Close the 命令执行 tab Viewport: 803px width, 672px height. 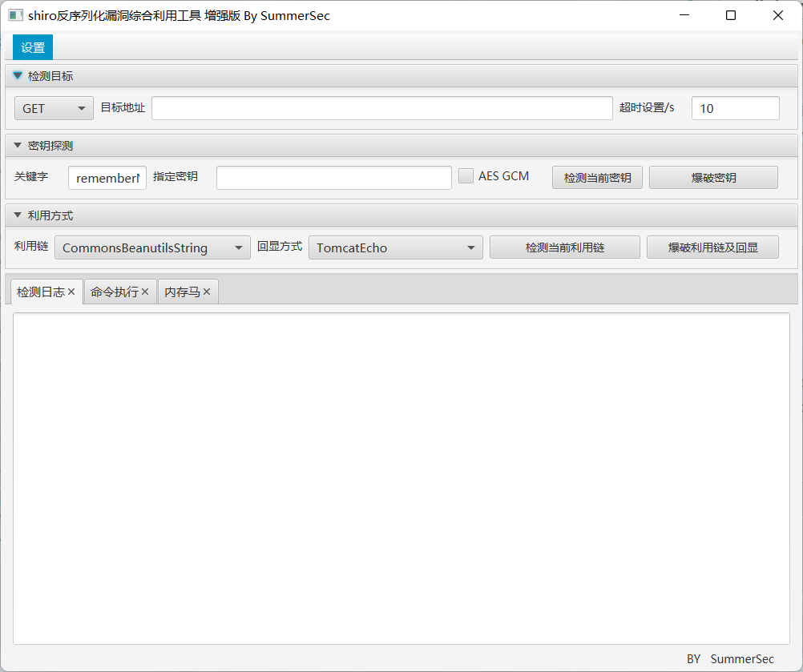coord(145,292)
